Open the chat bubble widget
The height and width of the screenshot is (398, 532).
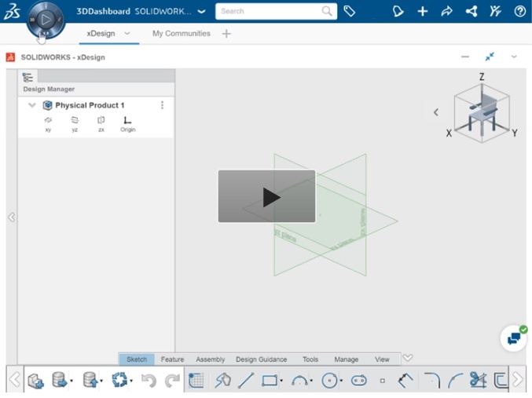(x=514, y=338)
